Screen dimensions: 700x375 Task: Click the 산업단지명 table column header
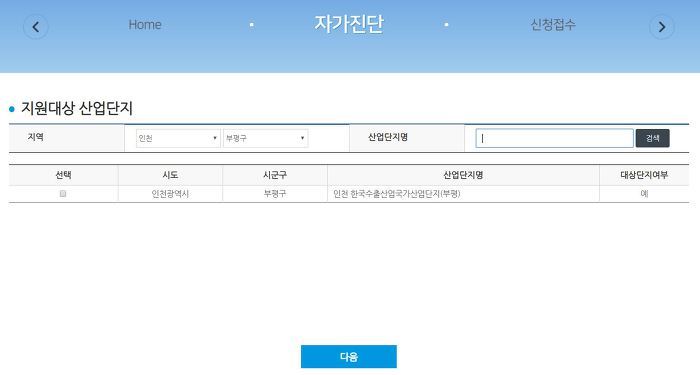(x=463, y=175)
